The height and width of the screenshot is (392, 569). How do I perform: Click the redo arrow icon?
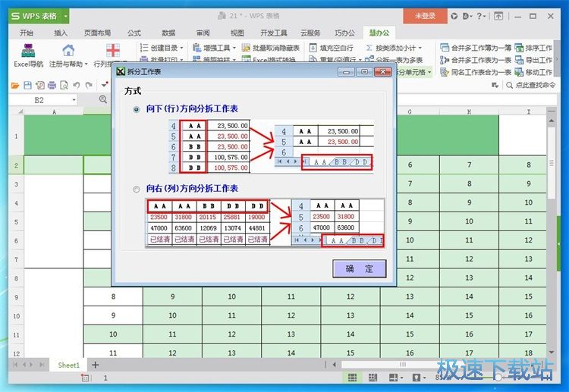click(89, 85)
